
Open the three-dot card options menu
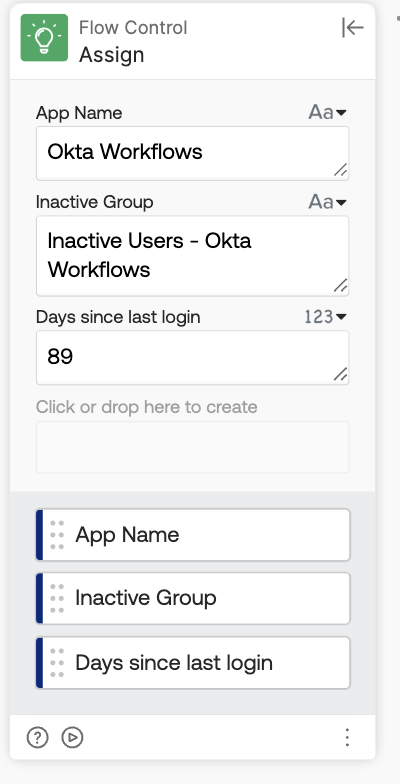point(347,737)
